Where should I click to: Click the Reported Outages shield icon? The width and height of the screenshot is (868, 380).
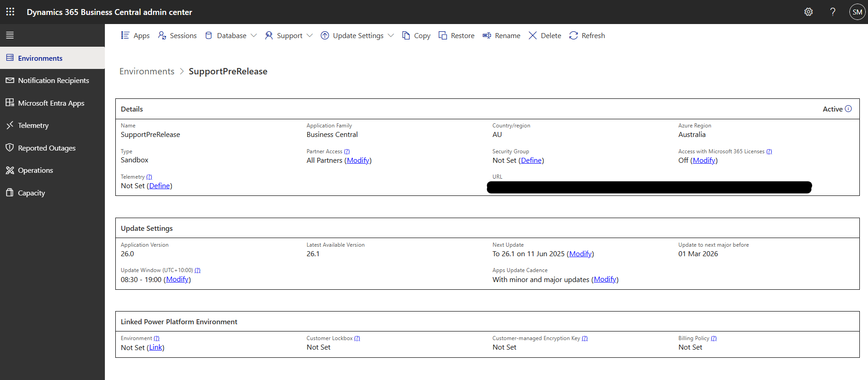pyautogui.click(x=10, y=147)
